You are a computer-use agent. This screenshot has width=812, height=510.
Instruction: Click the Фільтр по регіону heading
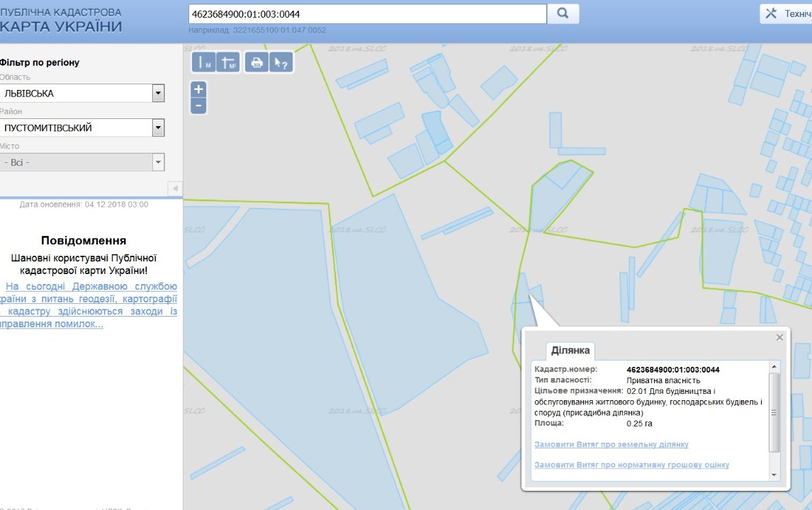[x=40, y=62]
